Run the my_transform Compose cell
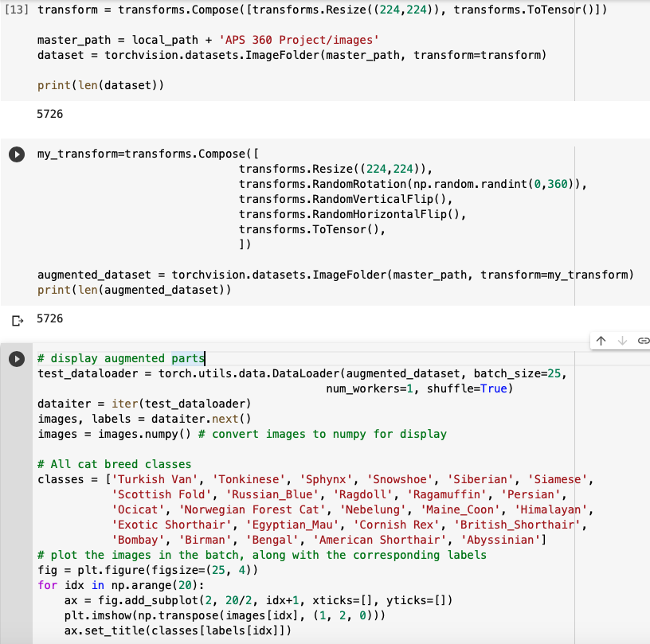This screenshot has height=644, width=650. click(17, 154)
